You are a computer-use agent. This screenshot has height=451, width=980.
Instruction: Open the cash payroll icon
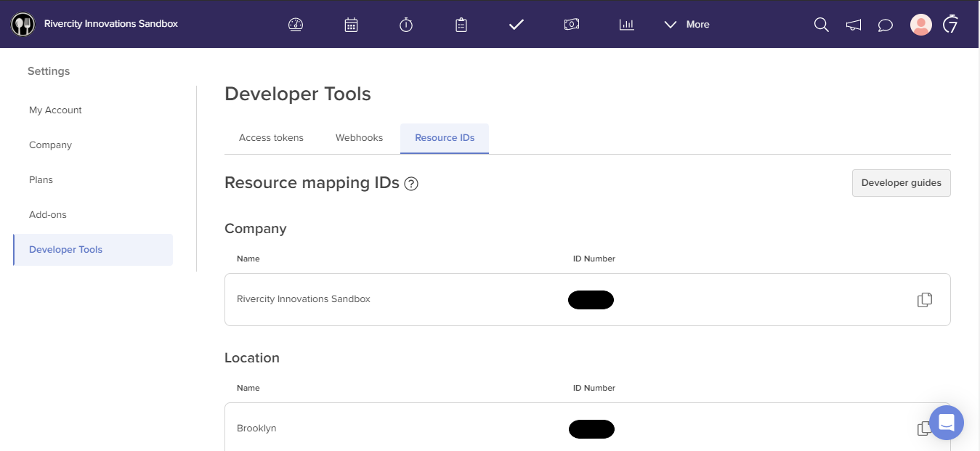point(572,25)
